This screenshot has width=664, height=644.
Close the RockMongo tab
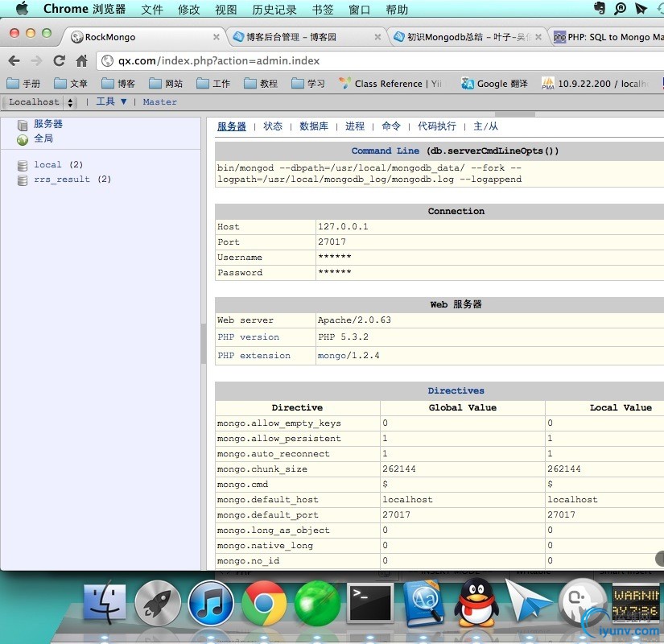(x=216, y=37)
